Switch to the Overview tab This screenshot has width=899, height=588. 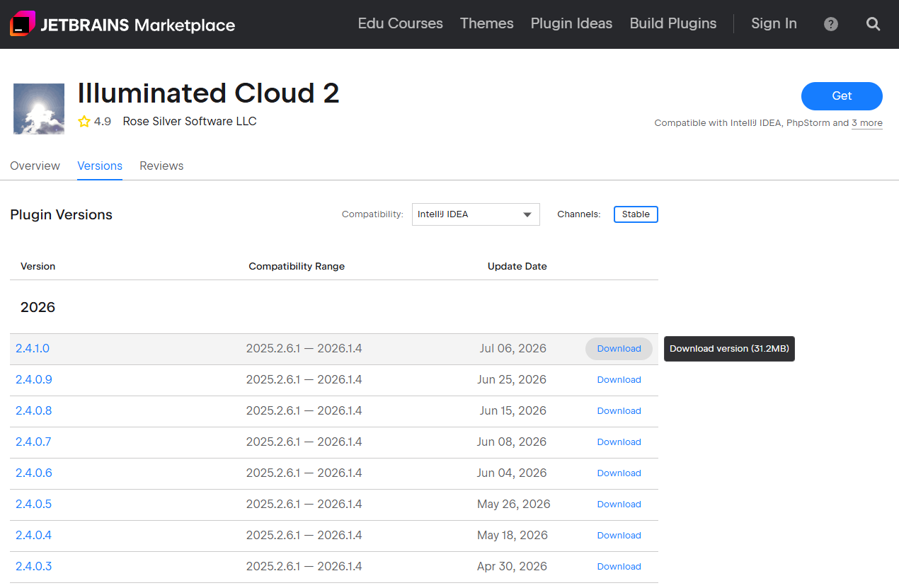pyautogui.click(x=35, y=166)
